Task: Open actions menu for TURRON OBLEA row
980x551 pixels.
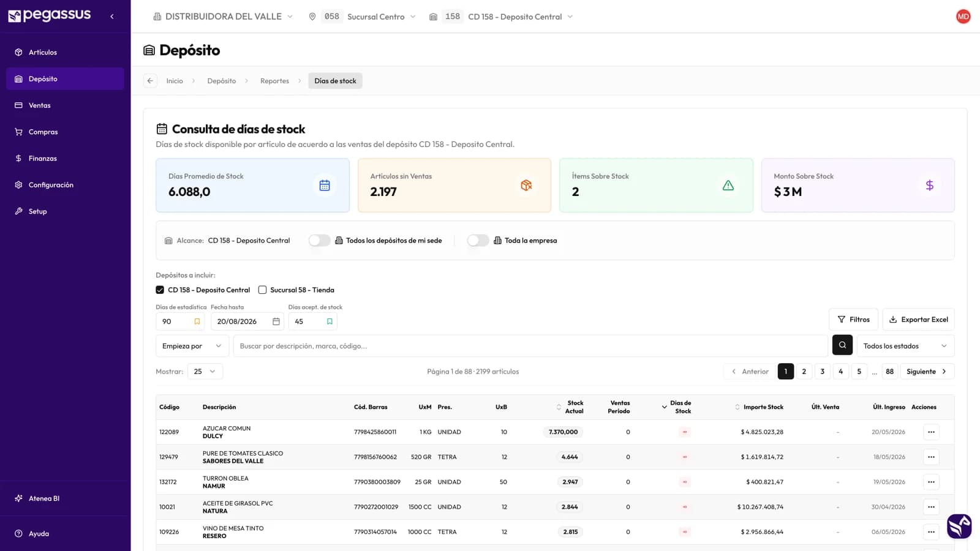Action: [x=931, y=482]
